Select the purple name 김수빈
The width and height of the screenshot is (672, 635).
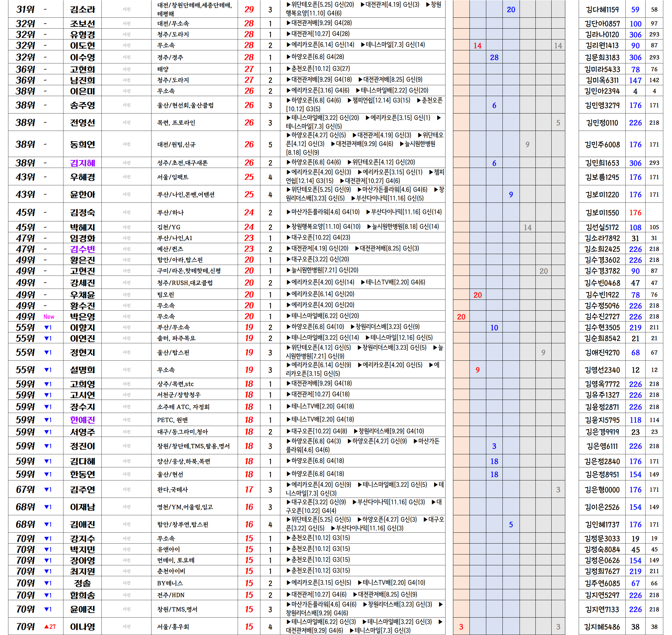pos(82,249)
